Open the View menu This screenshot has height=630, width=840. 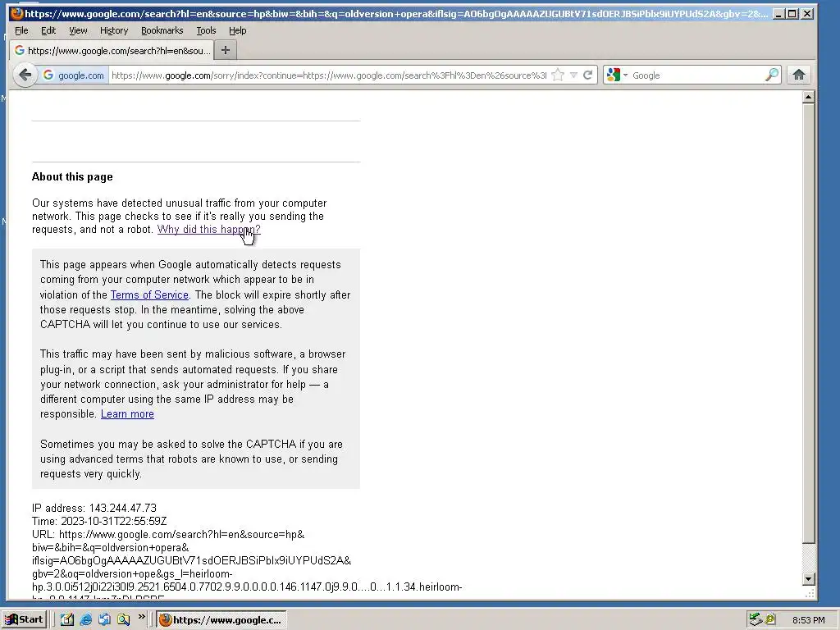[78, 30]
